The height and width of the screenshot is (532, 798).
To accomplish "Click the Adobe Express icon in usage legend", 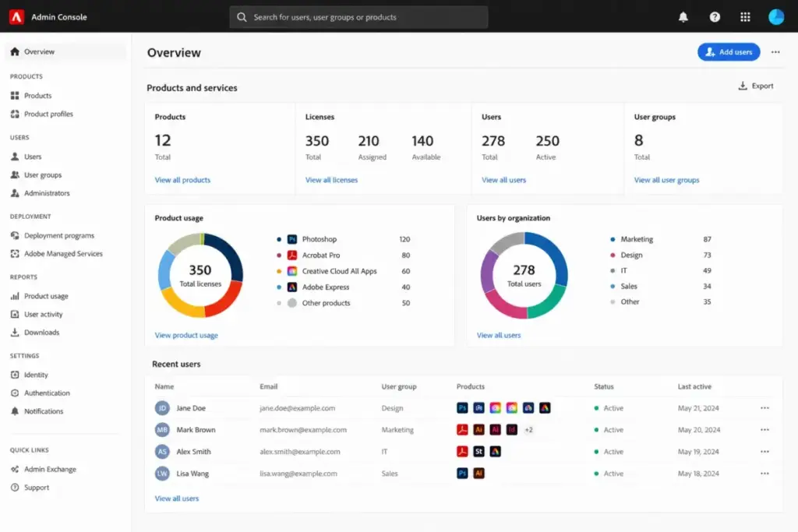I will click(292, 287).
